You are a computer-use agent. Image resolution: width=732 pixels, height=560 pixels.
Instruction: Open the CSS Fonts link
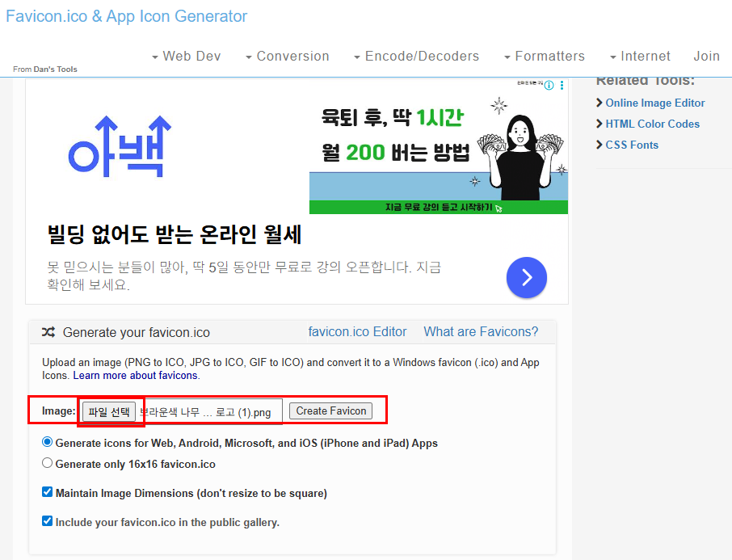(x=632, y=145)
